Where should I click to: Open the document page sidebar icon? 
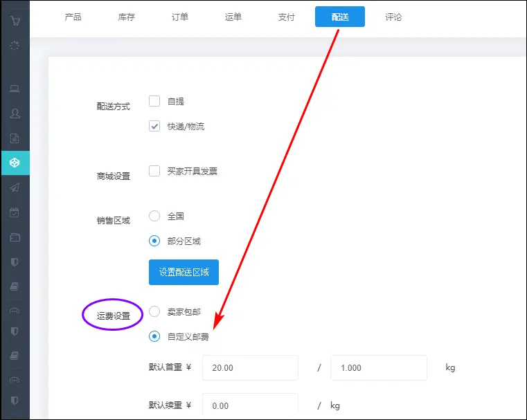[x=15, y=138]
